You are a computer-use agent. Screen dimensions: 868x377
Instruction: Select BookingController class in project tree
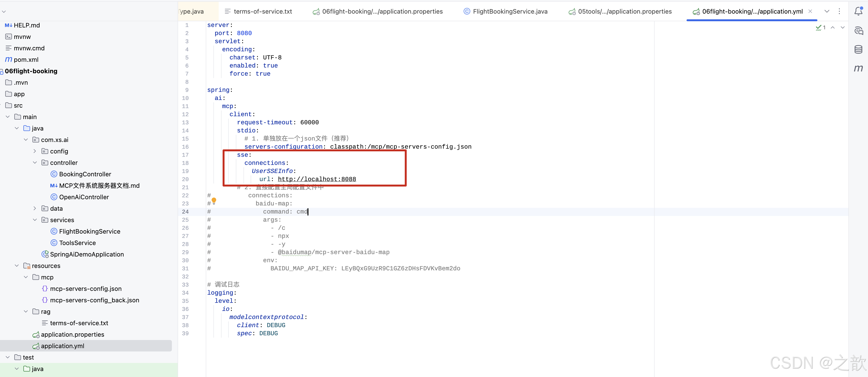pyautogui.click(x=85, y=174)
